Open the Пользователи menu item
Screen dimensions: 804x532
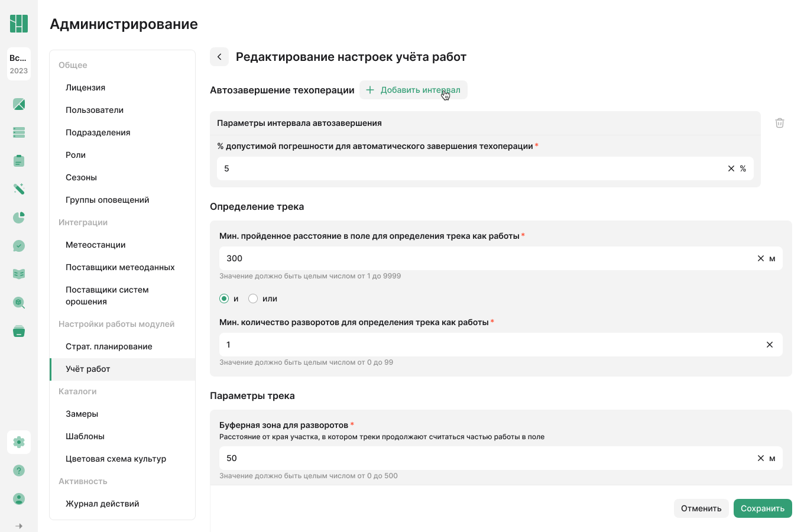point(95,110)
